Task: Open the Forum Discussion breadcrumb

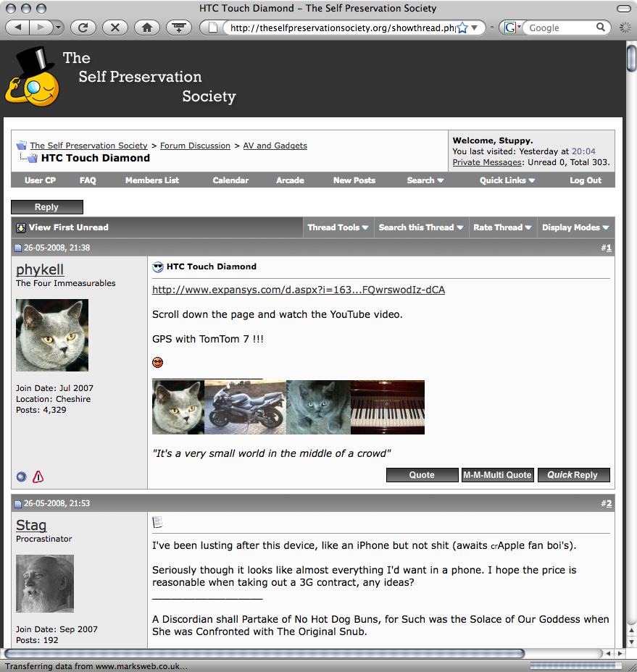Action: pyautogui.click(x=195, y=146)
